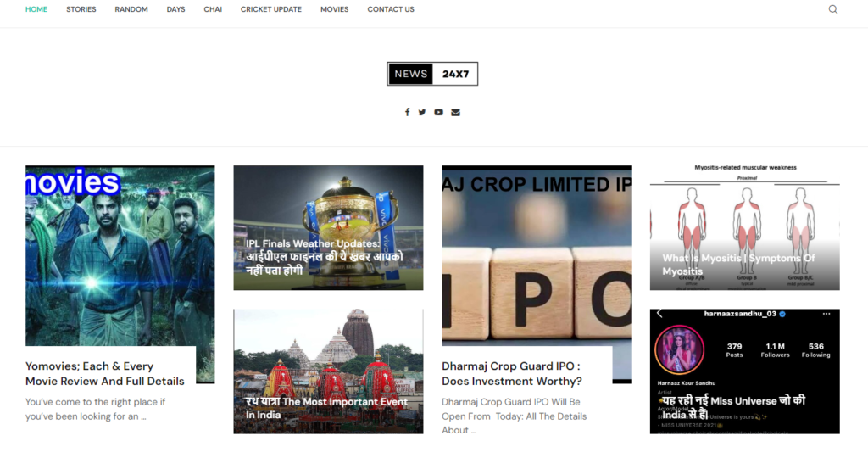The image size is (868, 469).
Task: Open the CRICKET UPDATE menu item
Action: pyautogui.click(x=271, y=9)
